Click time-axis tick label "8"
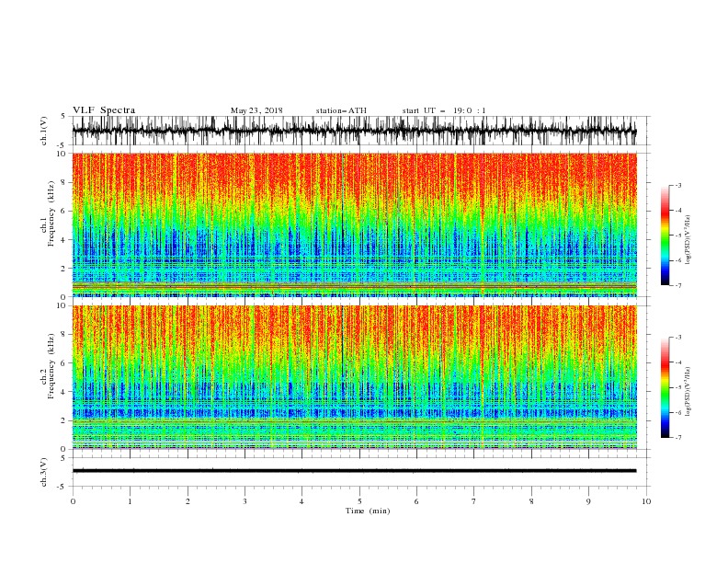The height and width of the screenshot is (563, 728). (x=531, y=501)
